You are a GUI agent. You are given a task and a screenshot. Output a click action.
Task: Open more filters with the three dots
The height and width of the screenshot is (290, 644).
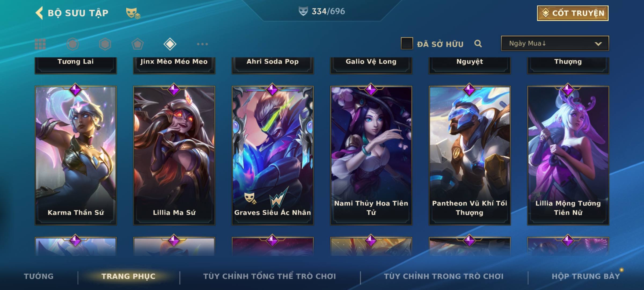tap(202, 44)
